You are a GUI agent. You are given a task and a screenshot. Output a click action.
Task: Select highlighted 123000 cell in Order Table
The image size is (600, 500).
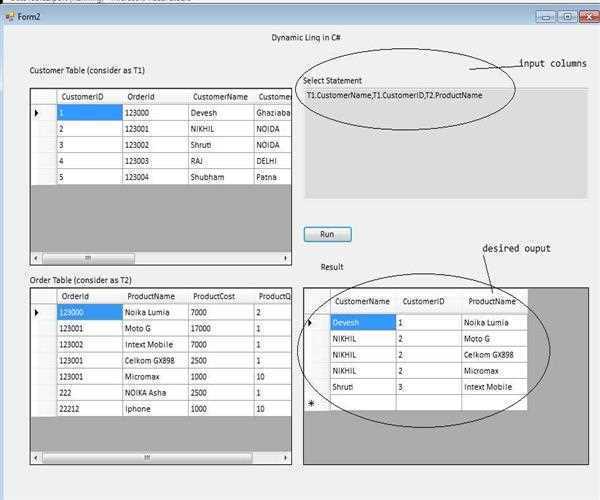(88, 312)
